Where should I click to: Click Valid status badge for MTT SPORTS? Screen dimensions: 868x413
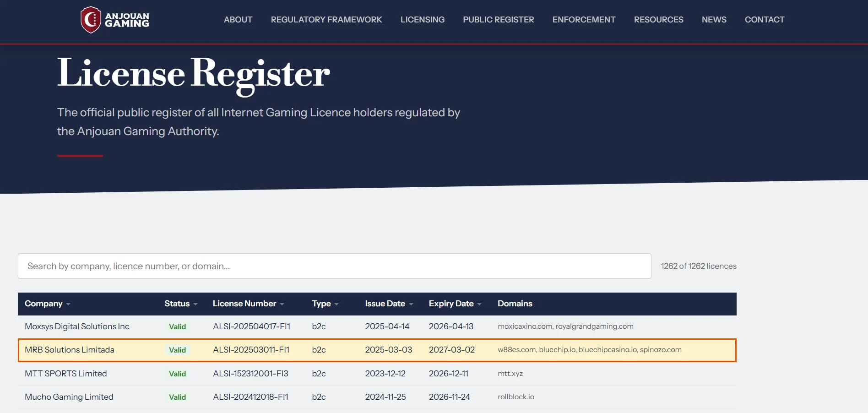pyautogui.click(x=178, y=374)
